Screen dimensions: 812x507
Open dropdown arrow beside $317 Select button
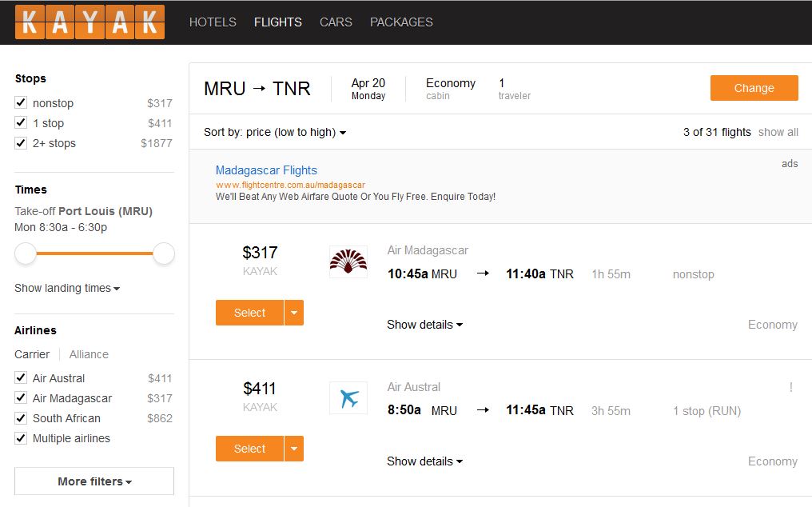294,313
